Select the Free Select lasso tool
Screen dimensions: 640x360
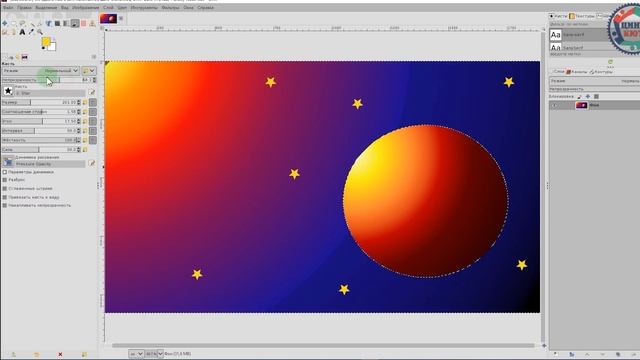tap(22, 24)
